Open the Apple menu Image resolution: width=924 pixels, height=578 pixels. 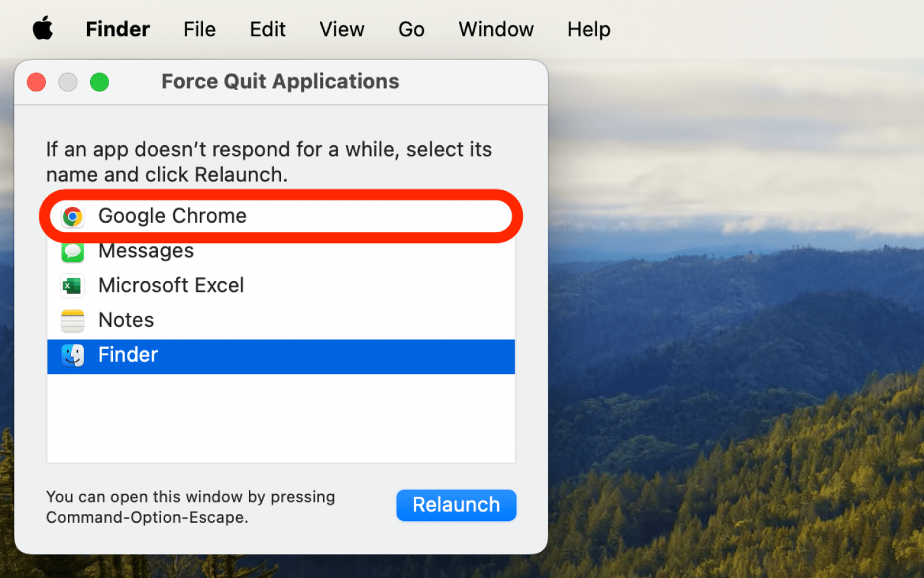point(43,29)
